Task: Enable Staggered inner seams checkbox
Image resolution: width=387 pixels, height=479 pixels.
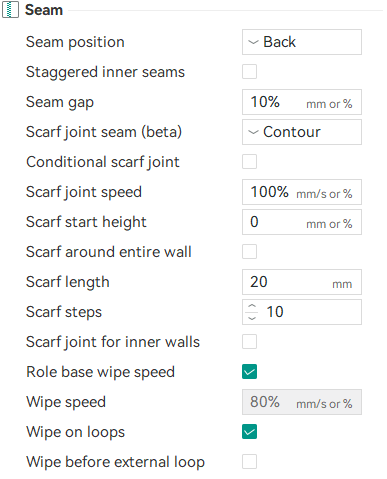Action: pos(249,72)
